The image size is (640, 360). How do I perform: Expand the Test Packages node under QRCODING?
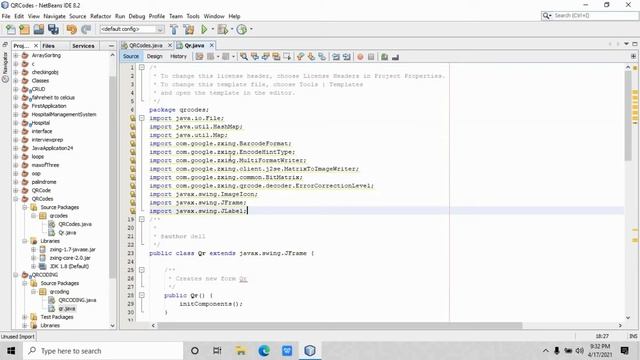24,317
